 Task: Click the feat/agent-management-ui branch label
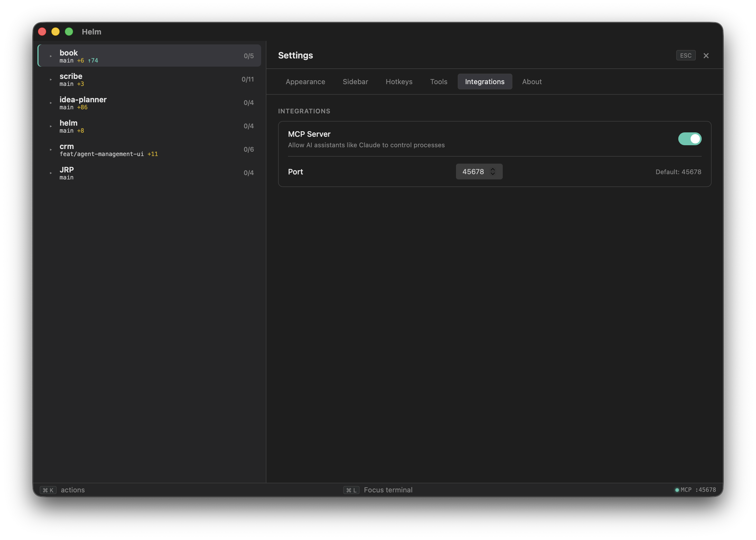[x=102, y=154]
